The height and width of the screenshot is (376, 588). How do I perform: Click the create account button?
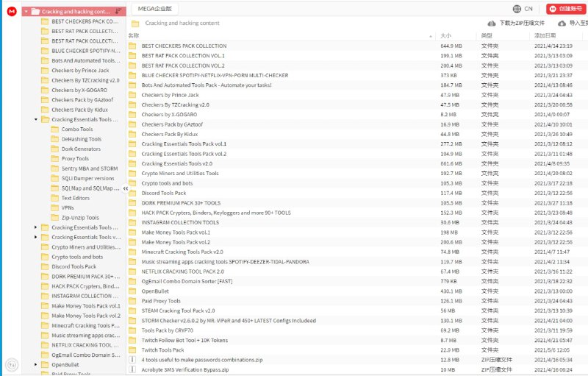(x=566, y=9)
